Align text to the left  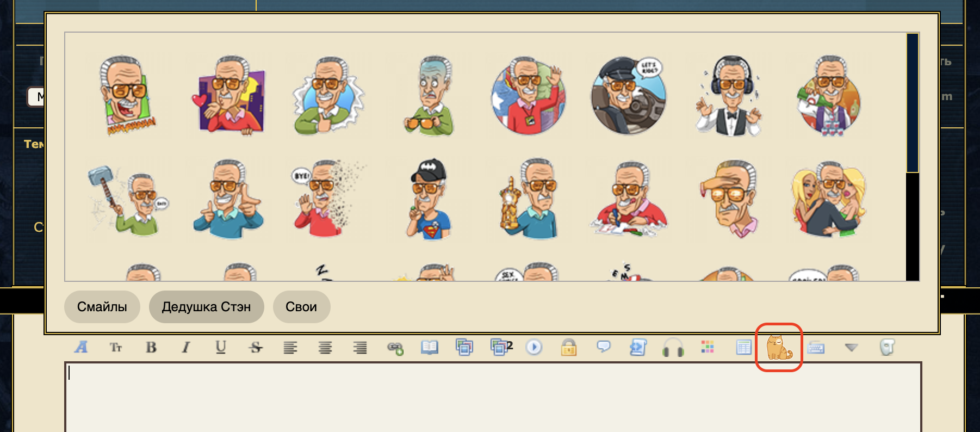pyautogui.click(x=290, y=347)
